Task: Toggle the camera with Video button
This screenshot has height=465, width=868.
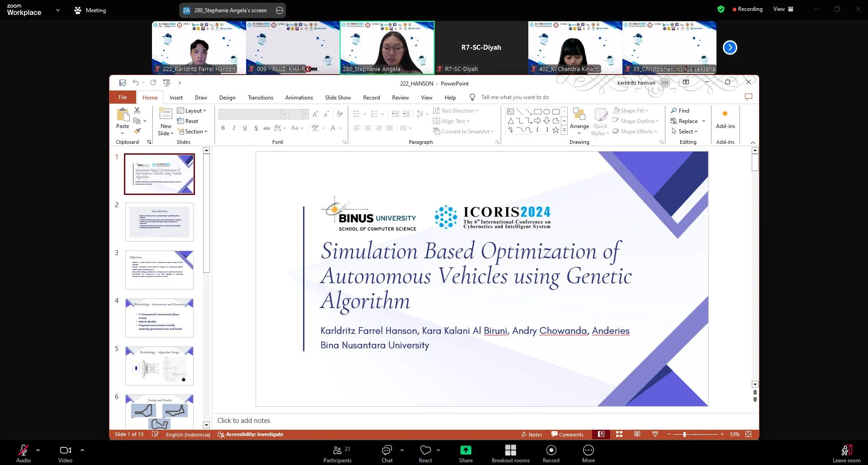Action: pos(66,454)
